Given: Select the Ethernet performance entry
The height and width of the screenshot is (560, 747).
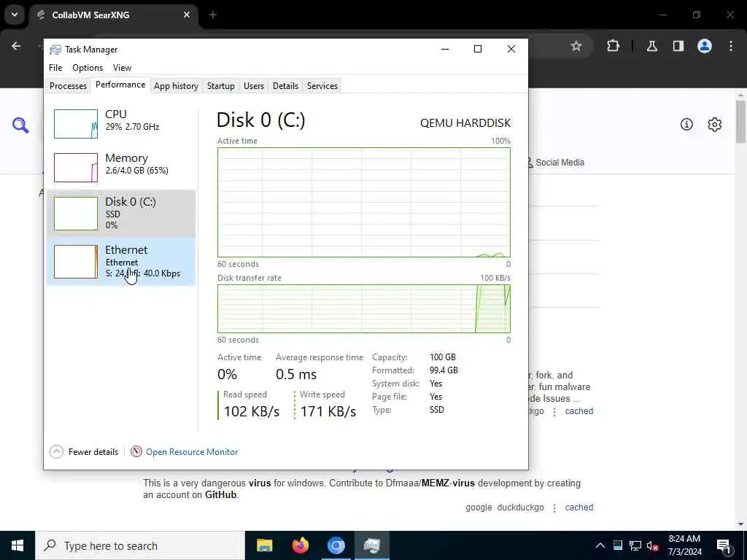Looking at the screenshot, I should point(121,262).
